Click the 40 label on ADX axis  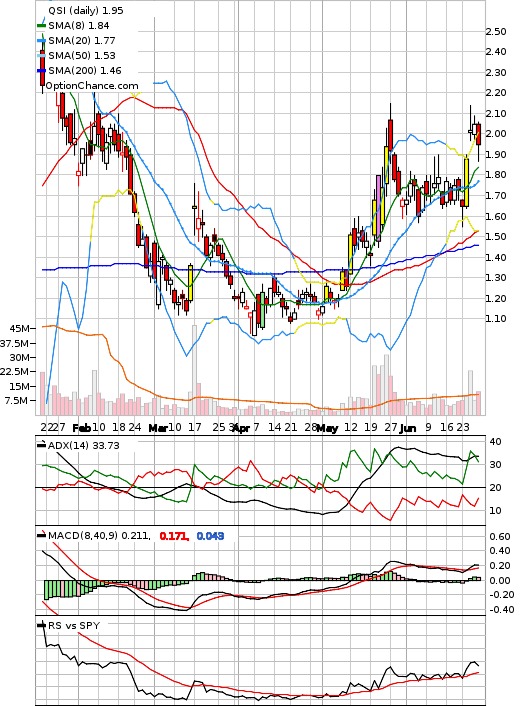tap(495, 442)
